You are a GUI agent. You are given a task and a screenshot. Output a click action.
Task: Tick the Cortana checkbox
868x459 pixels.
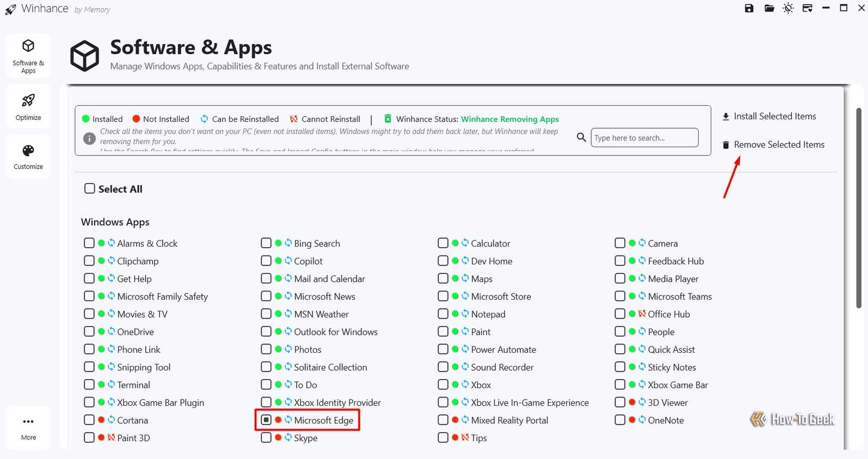click(89, 420)
